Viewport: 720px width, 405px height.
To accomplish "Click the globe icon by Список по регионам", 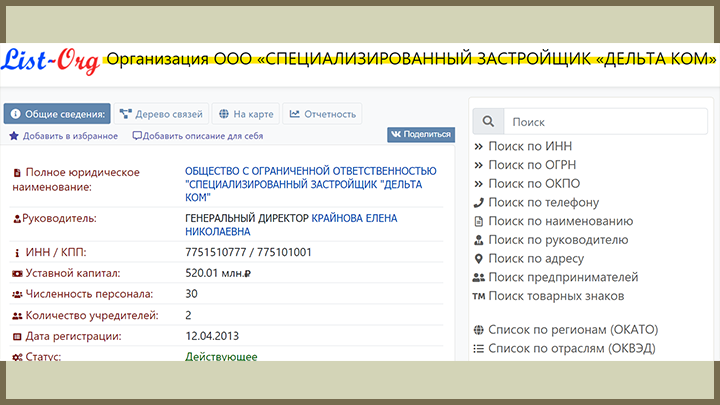I will pyautogui.click(x=478, y=330).
